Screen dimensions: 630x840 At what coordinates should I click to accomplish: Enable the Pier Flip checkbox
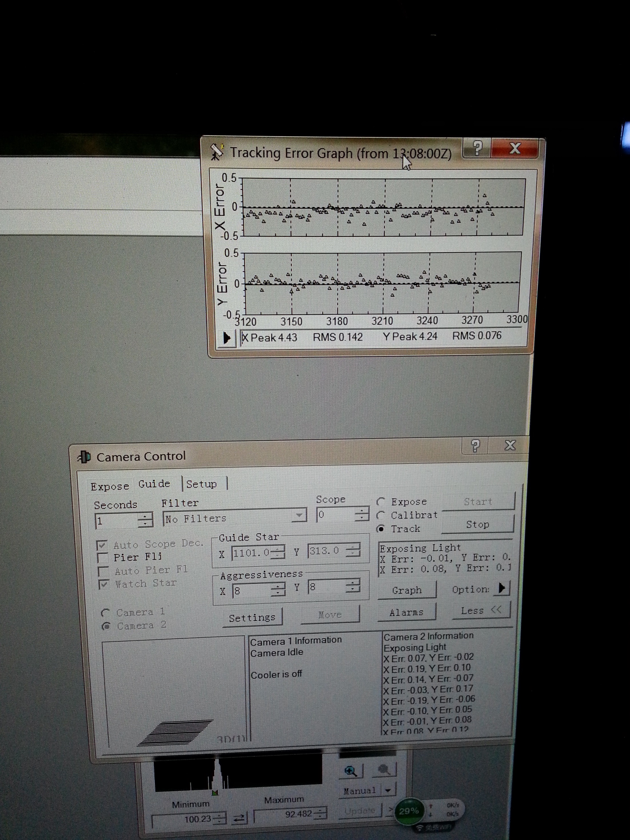click(x=102, y=558)
